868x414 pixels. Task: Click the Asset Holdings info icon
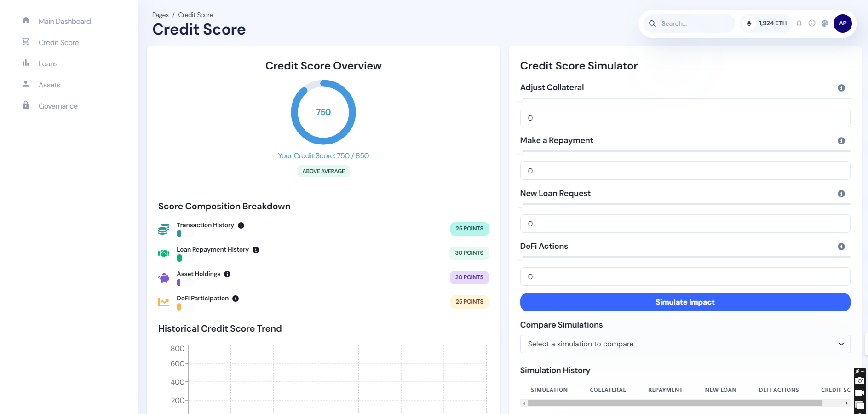click(x=227, y=274)
